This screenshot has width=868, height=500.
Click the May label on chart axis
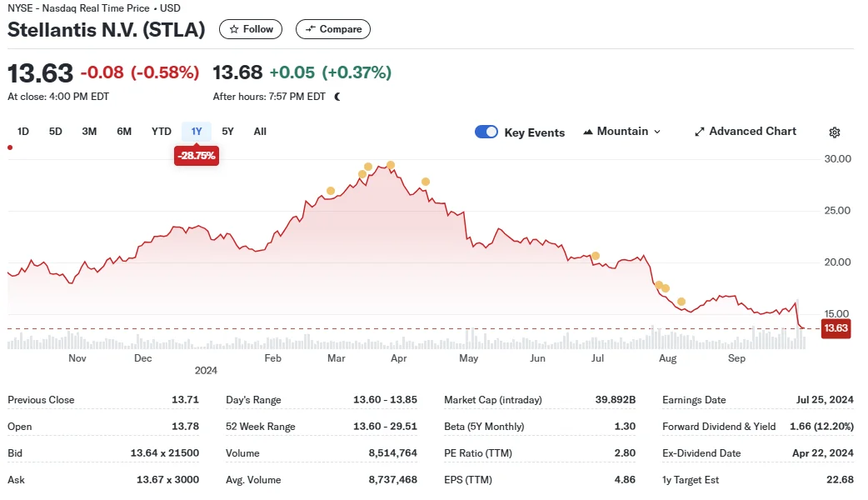pos(468,358)
